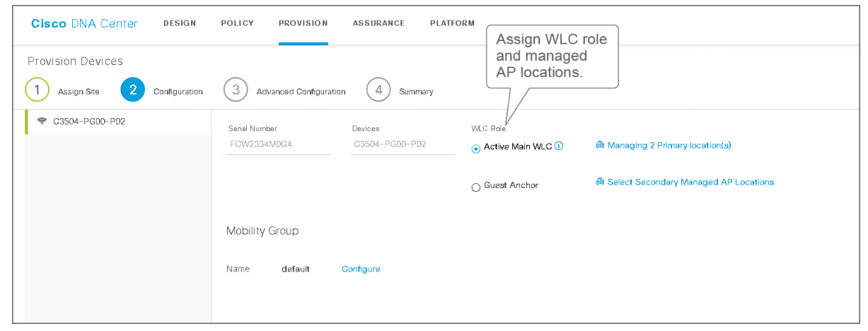868x331 pixels.
Task: Jump to step 4 Summary
Action: point(378,91)
